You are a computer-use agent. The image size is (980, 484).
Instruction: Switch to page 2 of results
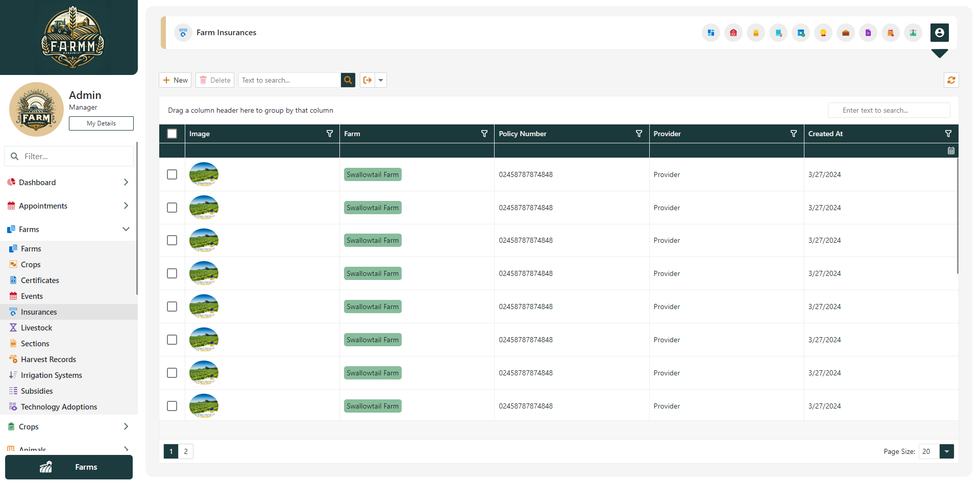click(x=185, y=451)
